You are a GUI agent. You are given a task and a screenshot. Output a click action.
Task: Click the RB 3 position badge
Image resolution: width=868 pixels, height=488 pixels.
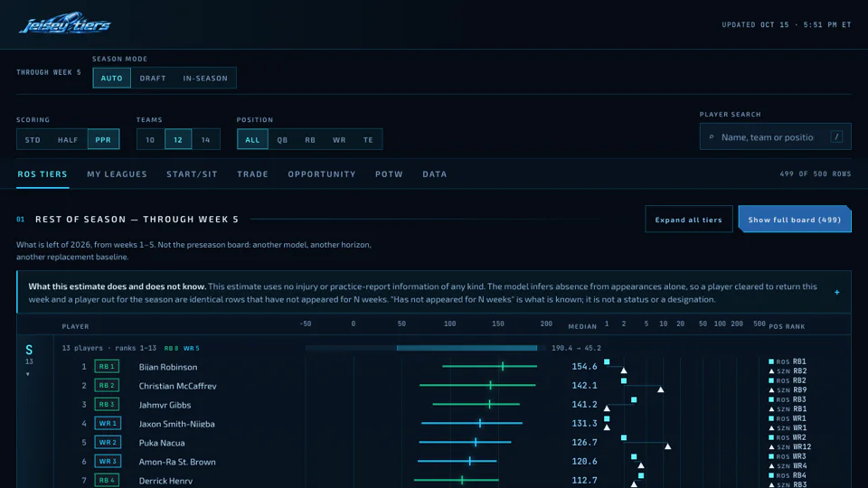(x=107, y=405)
